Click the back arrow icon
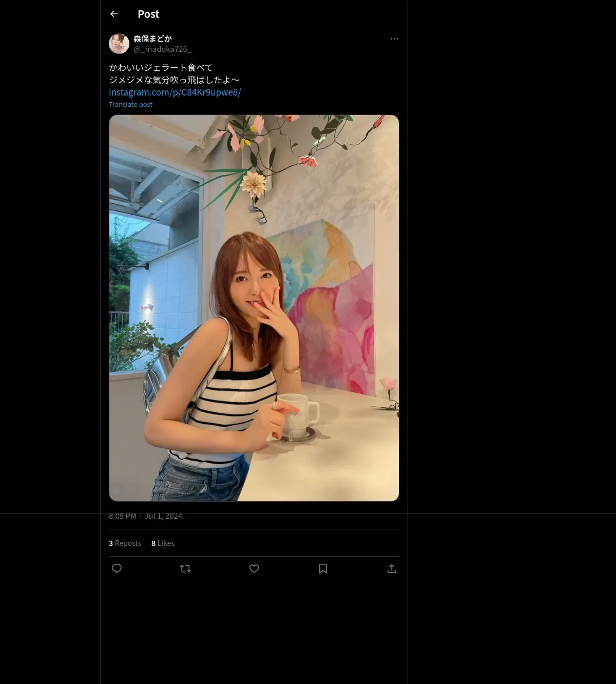Viewport: 616px width, 684px height. (x=114, y=14)
